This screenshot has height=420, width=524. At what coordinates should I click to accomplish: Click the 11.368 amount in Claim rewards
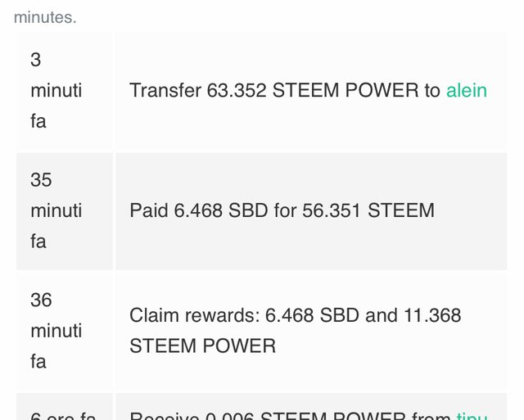(x=432, y=315)
